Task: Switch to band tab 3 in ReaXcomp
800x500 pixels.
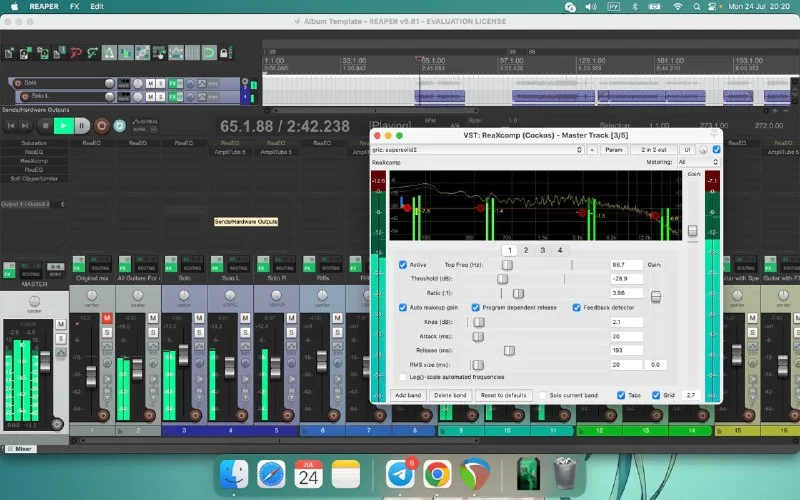Action: [542, 250]
